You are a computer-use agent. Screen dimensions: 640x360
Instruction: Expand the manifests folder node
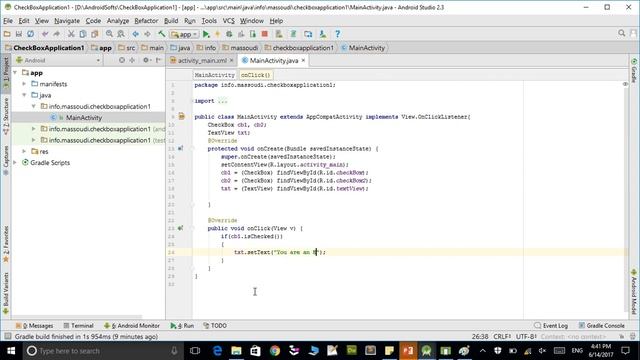[x=24, y=84]
